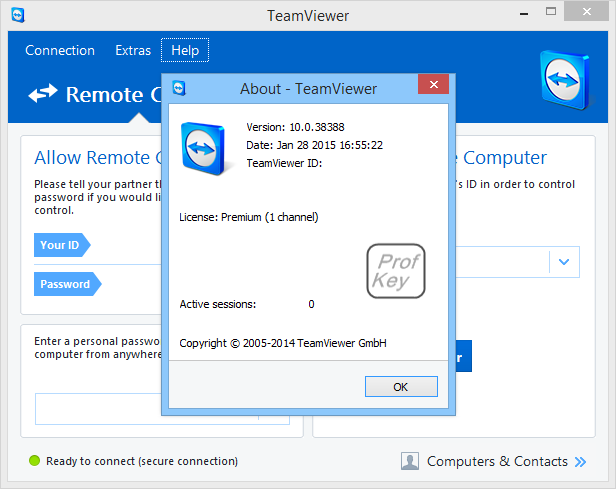Expand the partner ID dropdown arrow

(564, 262)
